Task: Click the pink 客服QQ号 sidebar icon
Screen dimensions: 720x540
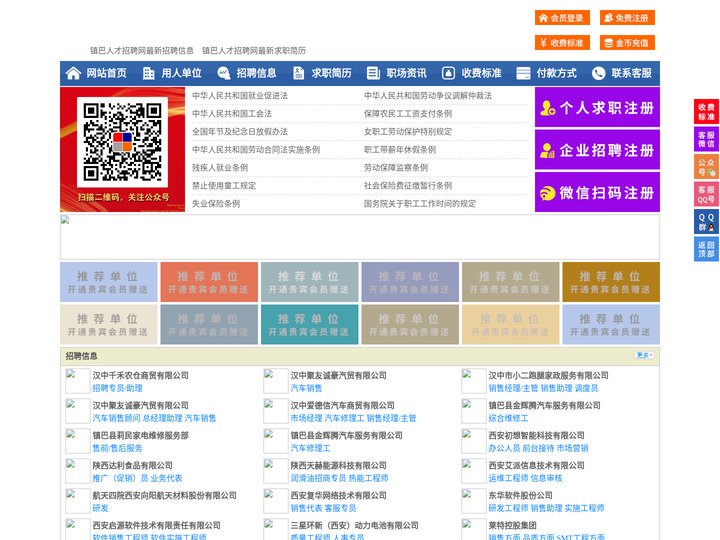Action: tap(706, 194)
